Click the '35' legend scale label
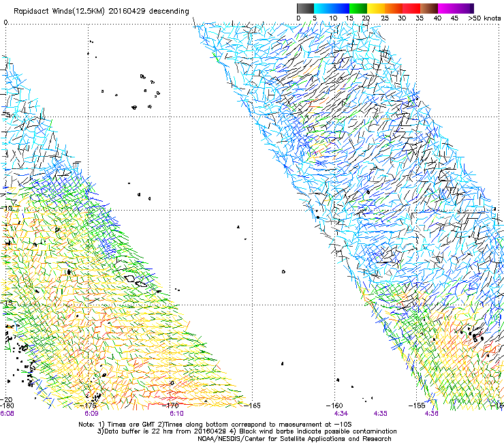This screenshot has height=443, width=504. click(420, 18)
